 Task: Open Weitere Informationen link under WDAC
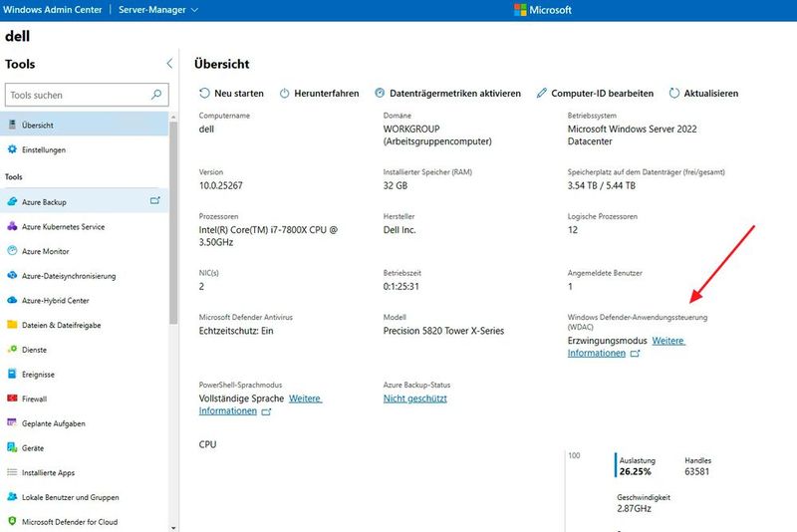pos(668,341)
